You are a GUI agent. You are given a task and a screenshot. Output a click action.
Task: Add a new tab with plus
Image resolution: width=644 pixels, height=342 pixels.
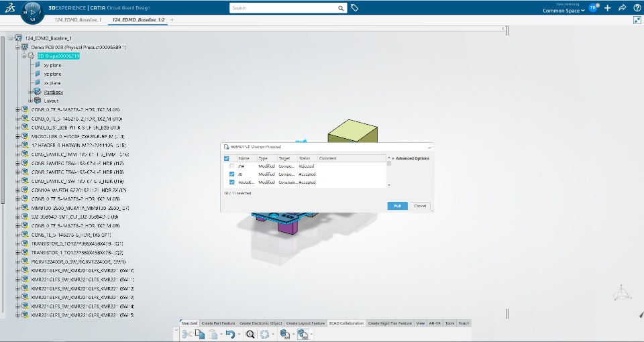point(172,19)
